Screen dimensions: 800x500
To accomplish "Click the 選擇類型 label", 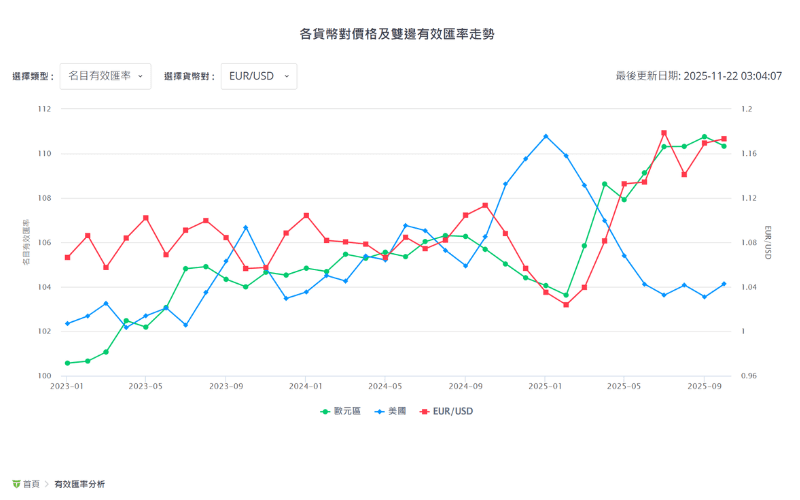I will click(33, 77).
